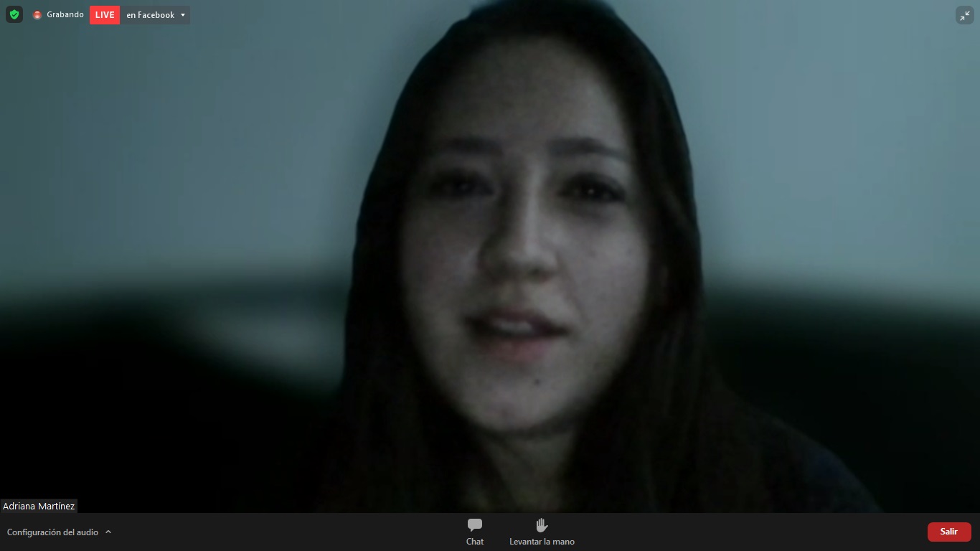Click the green encryption shield icon
The width and height of the screenshot is (980, 551).
pyautogui.click(x=14, y=14)
